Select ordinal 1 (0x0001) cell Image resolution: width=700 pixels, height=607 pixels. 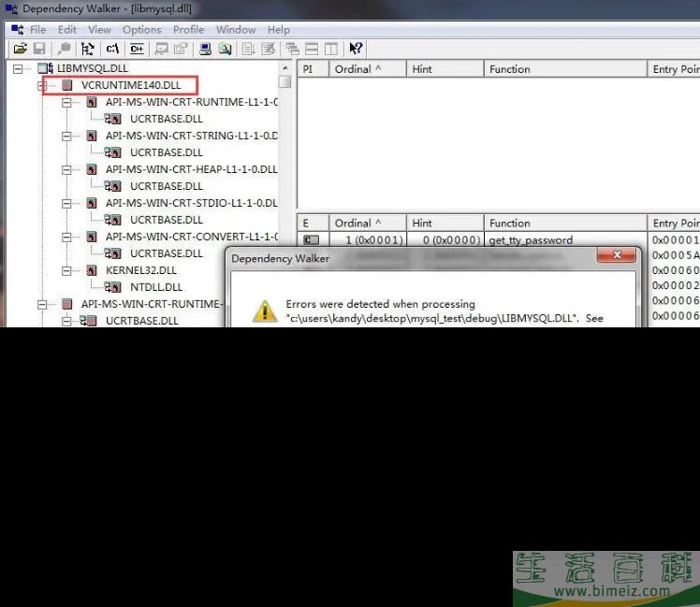[x=374, y=240]
